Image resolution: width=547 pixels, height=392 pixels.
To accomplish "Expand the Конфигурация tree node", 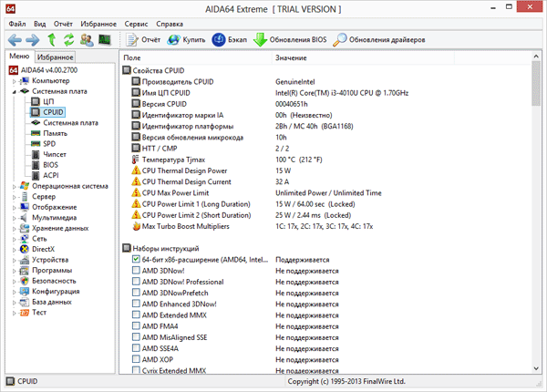I will coord(15,292).
